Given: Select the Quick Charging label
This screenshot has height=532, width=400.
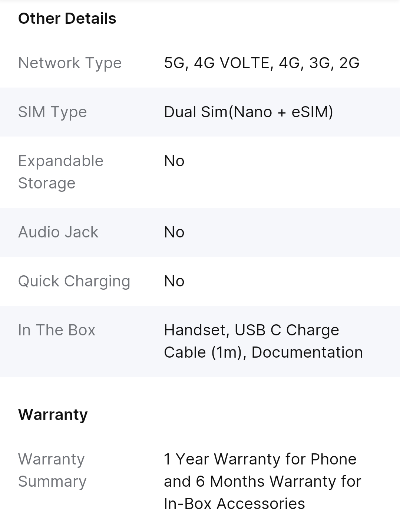Looking at the screenshot, I should (x=74, y=281).
